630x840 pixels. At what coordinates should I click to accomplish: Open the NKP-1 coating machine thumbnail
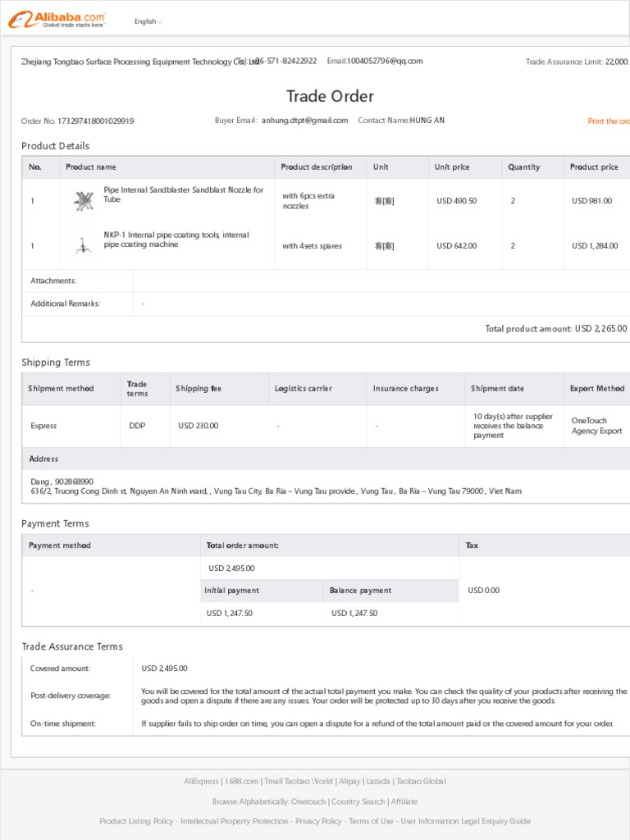pyautogui.click(x=83, y=245)
